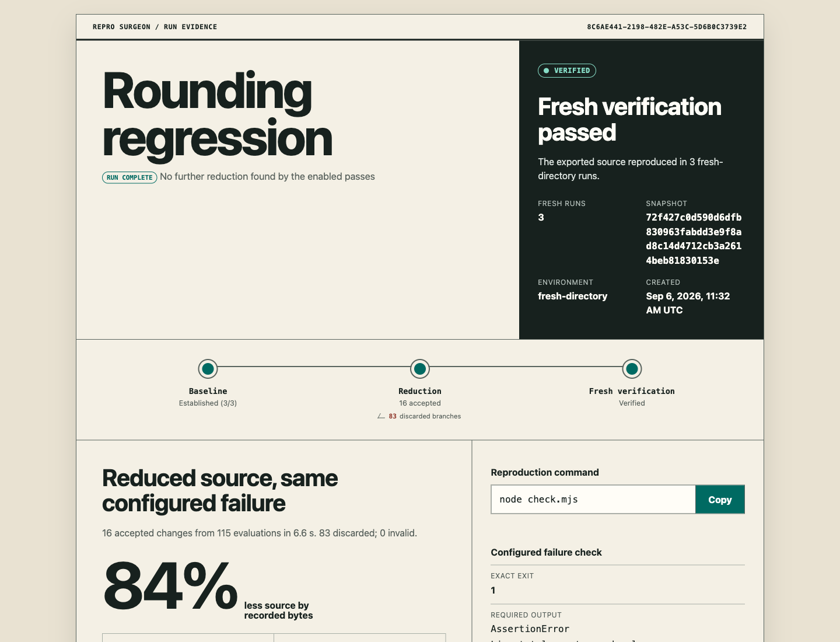Click the 'REPRO SURGEON / RUN EVIDENCE' breadcrumb

click(155, 27)
